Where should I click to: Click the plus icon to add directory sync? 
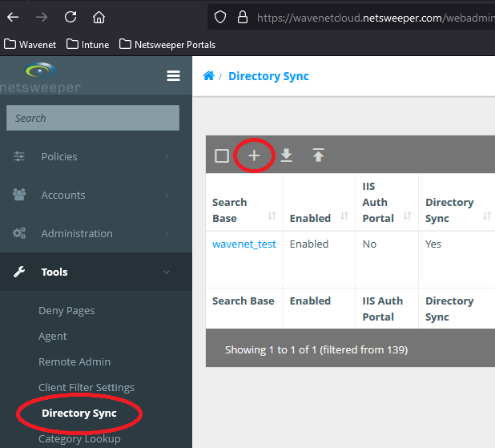click(x=254, y=155)
